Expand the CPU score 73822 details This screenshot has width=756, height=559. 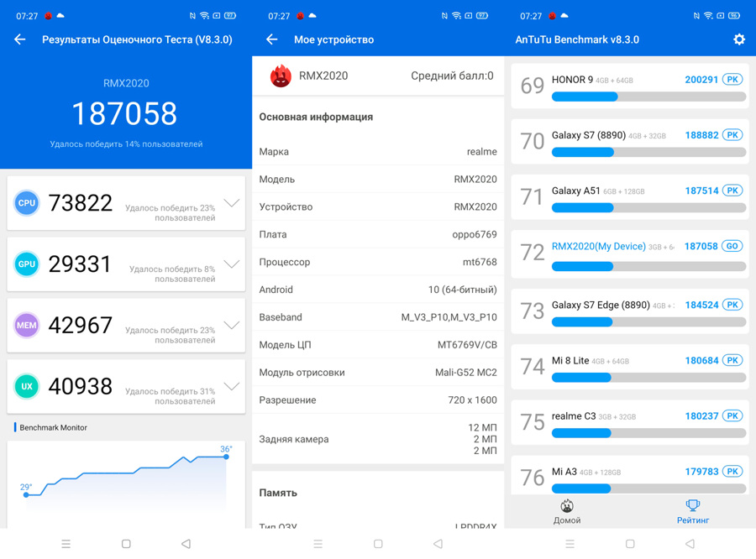click(x=232, y=203)
